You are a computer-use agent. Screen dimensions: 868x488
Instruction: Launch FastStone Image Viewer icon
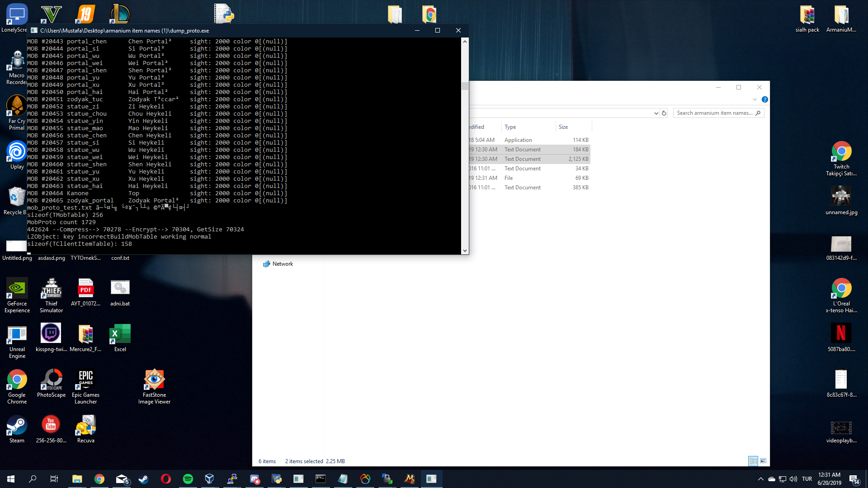(154, 386)
